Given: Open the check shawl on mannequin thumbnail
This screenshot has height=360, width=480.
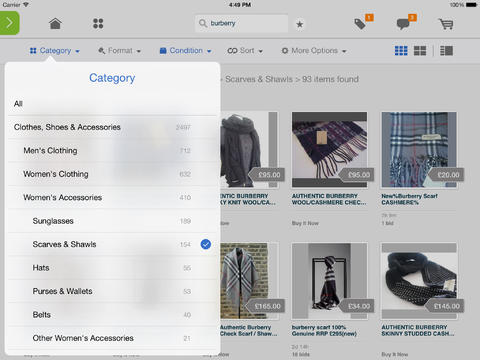Looking at the screenshot, I should pyautogui.click(x=249, y=281).
